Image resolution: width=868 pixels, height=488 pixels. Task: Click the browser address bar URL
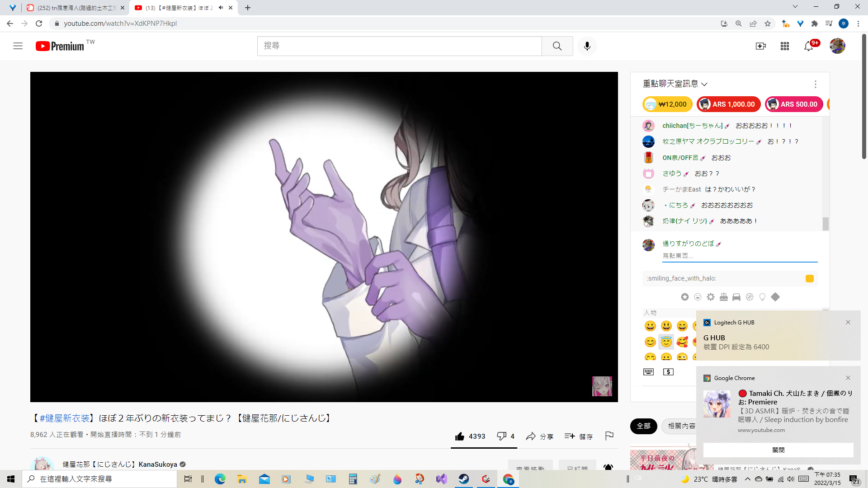pos(120,23)
